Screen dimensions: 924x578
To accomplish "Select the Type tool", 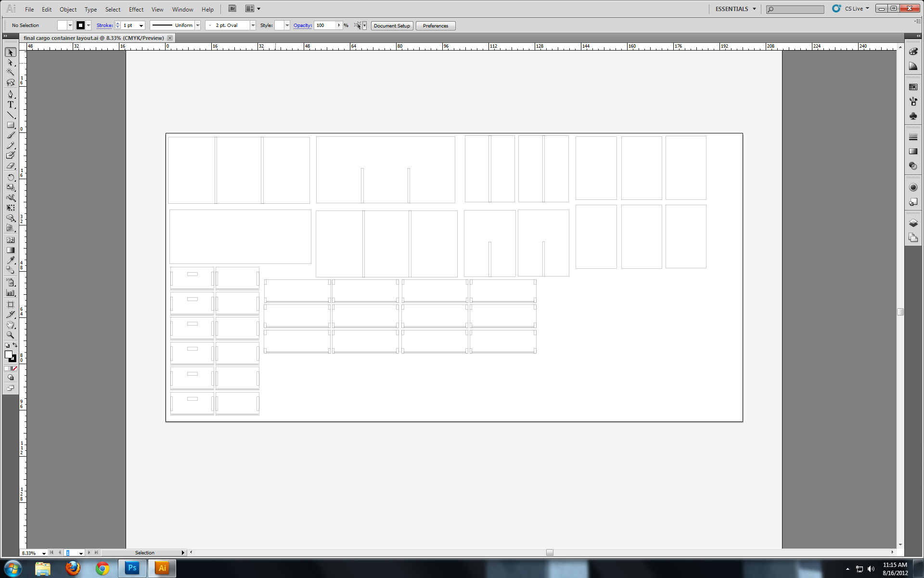I will click(x=10, y=105).
